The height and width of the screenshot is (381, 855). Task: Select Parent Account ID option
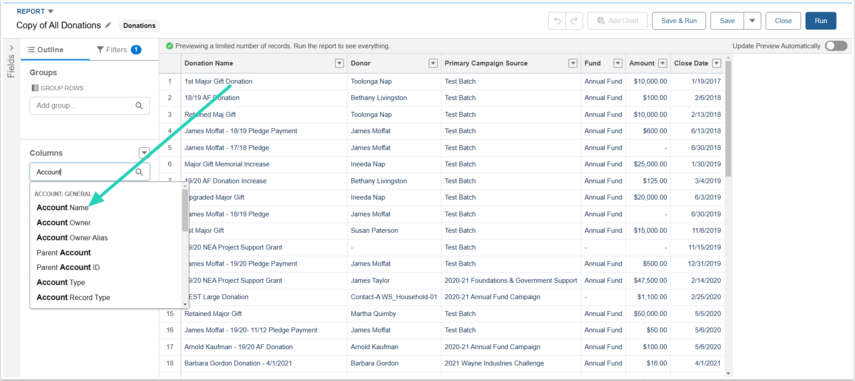(68, 268)
